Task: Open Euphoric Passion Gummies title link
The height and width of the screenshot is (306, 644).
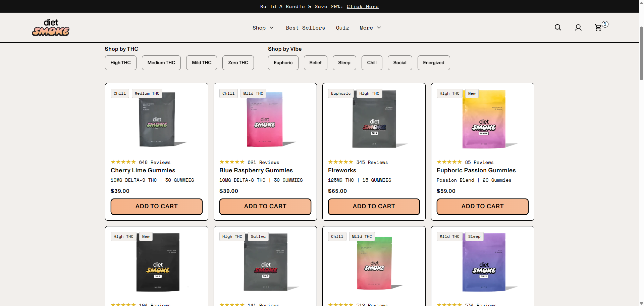Action: pyautogui.click(x=476, y=171)
